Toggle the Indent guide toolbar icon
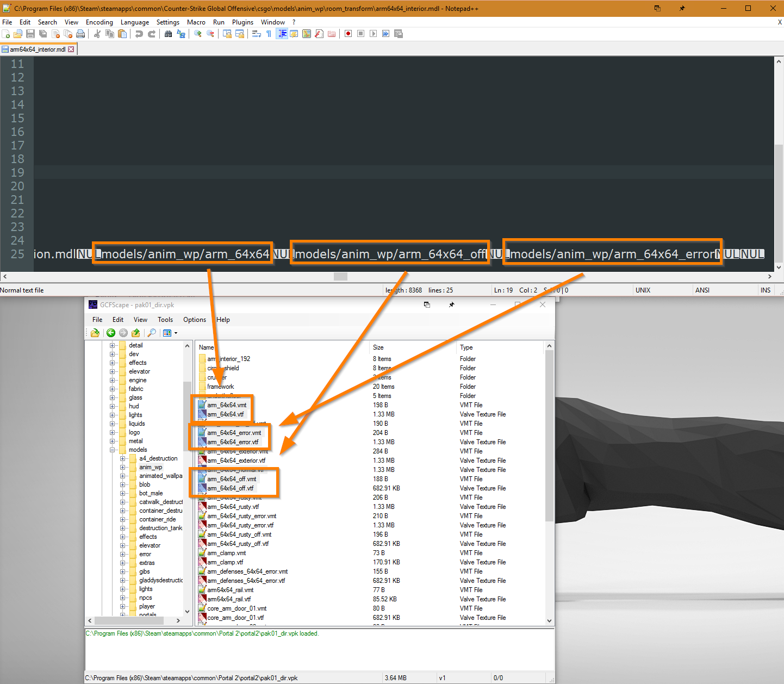Screen dimensions: 784x684 click(x=282, y=34)
